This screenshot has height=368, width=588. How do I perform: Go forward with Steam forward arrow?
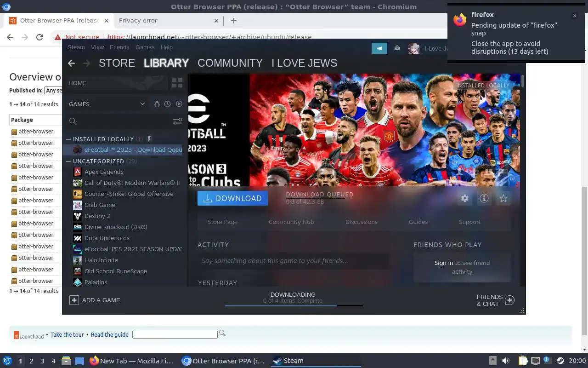(x=86, y=63)
